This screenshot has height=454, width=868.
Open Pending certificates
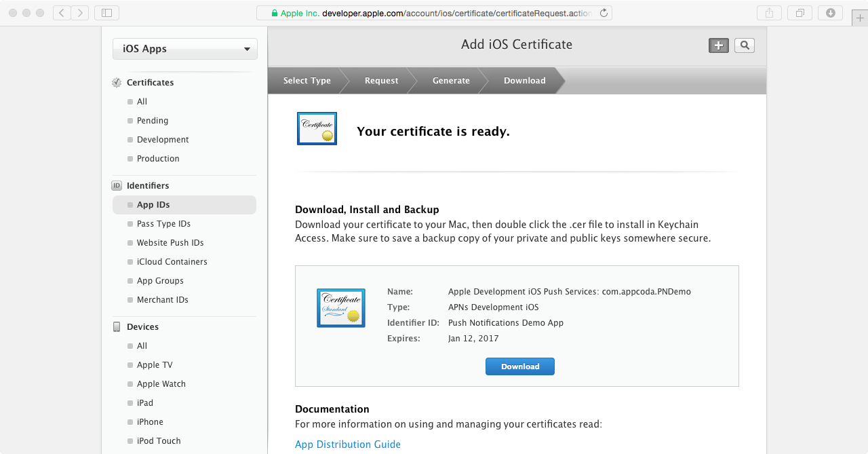pos(153,121)
